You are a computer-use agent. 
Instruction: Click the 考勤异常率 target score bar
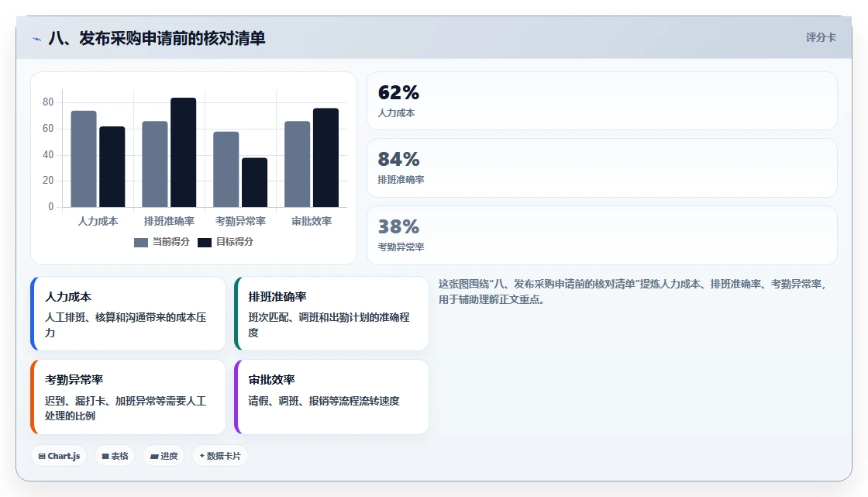pos(255,182)
